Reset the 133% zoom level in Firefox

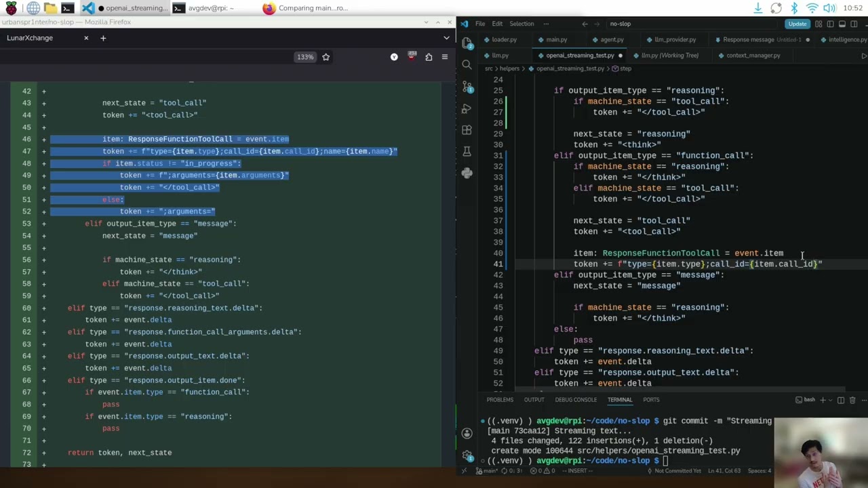[x=305, y=57]
